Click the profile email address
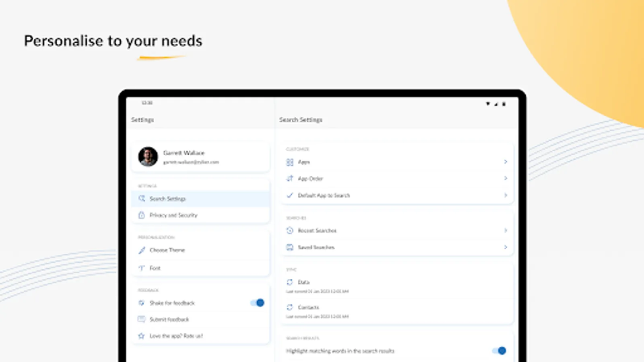Screen dimensions: 644x362 (191, 162)
